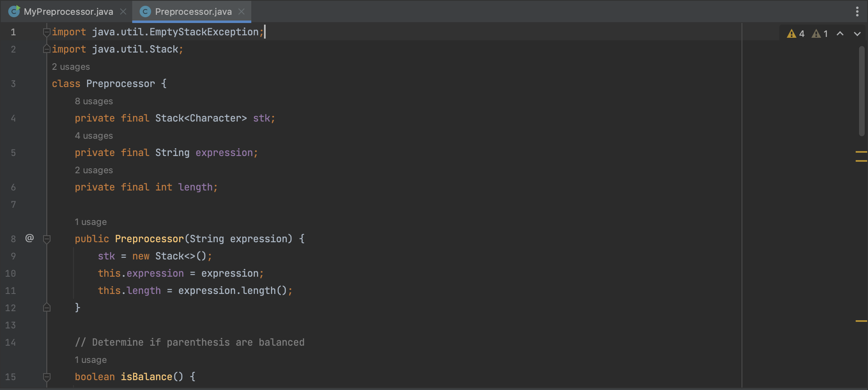Select the Preprocessor.java tab

(193, 11)
